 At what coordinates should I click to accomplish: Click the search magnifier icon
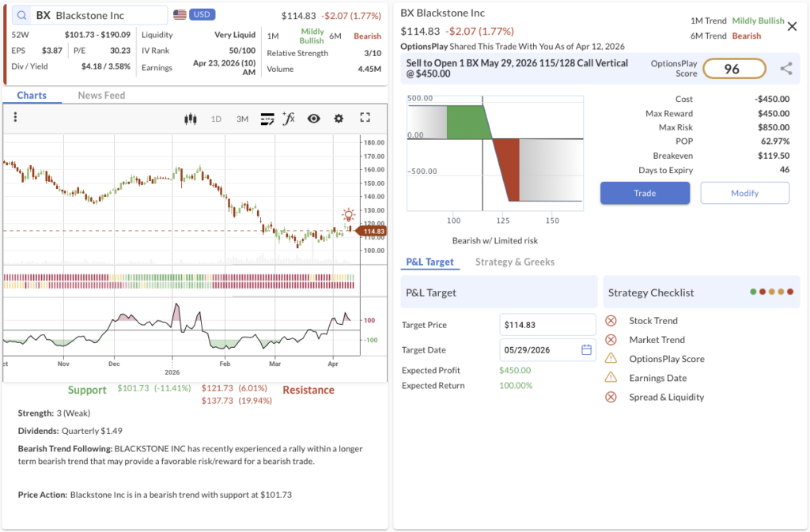[x=21, y=15]
